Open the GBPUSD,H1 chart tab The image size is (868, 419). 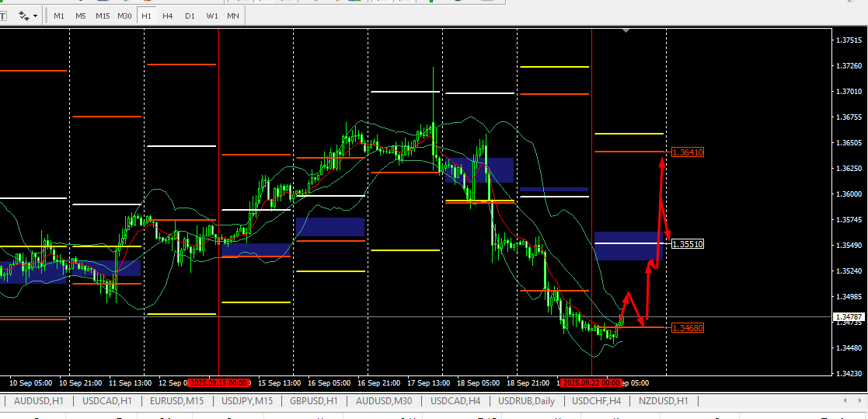click(x=314, y=401)
